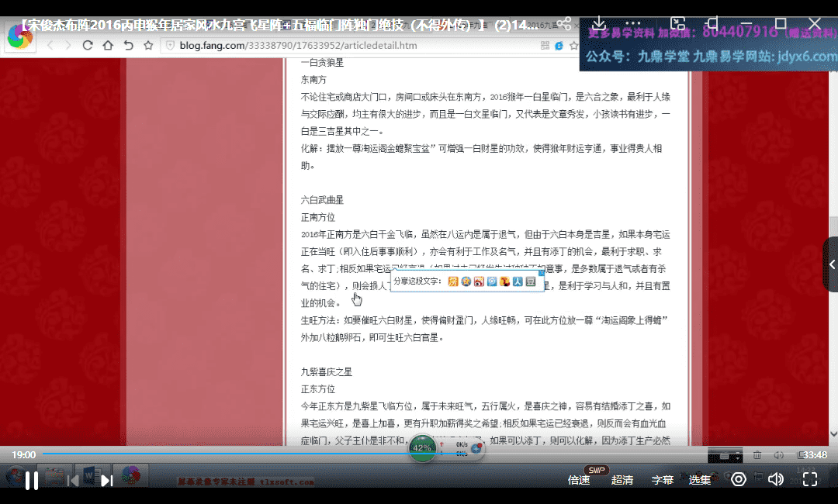
Task: Open the 倍速 playback speed menu
Action: pyautogui.click(x=579, y=480)
